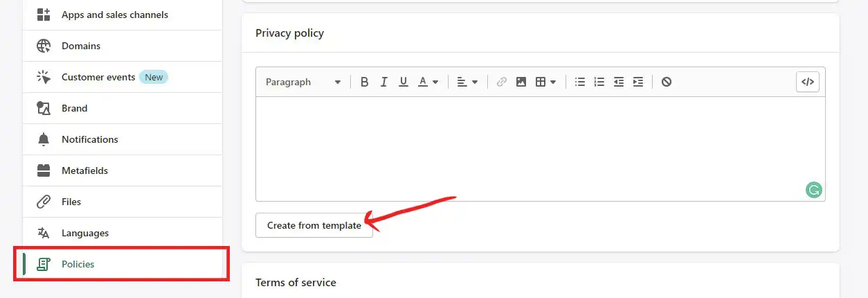This screenshot has width=868, height=298.
Task: Open the insert table dropdown
Action: (x=546, y=82)
